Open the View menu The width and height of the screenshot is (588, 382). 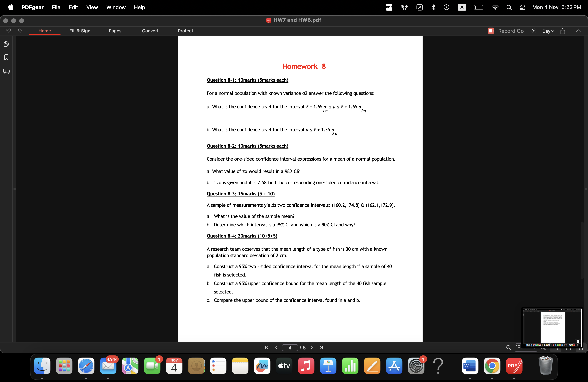pos(92,7)
